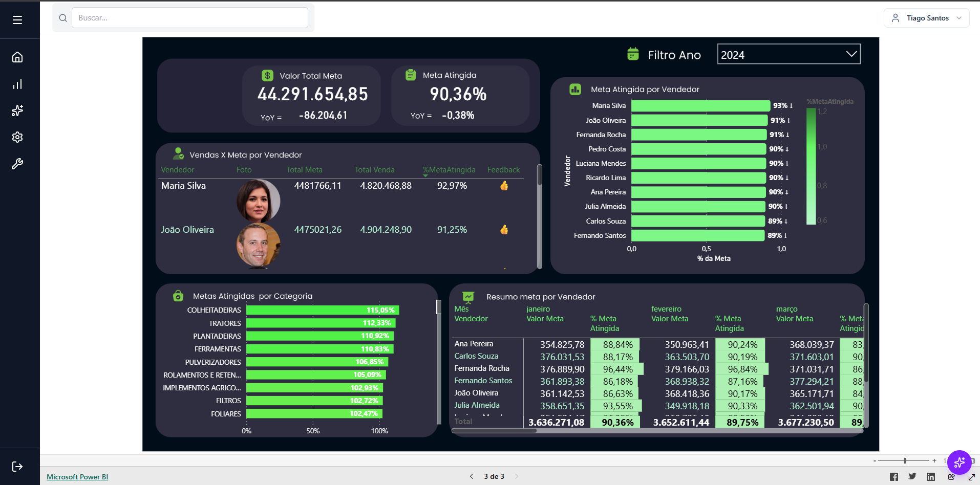Select Carlos Souza row in Resumo table
The height and width of the screenshot is (485, 980).
point(476,356)
